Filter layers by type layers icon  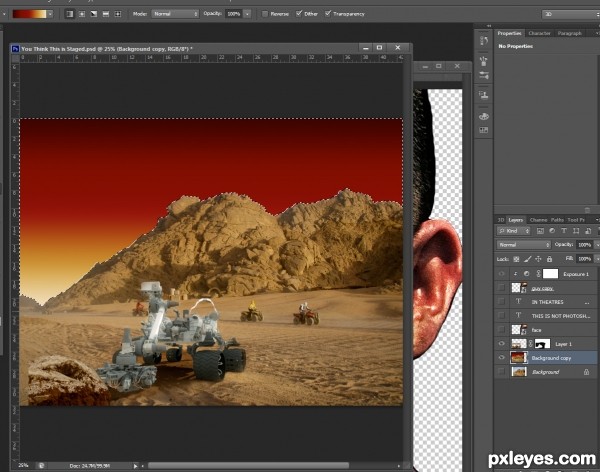pos(564,231)
